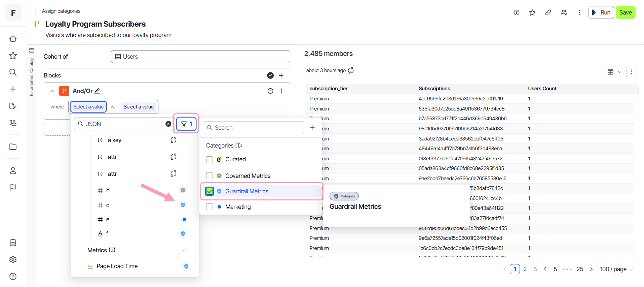644x287 pixels.
Task: Open And/Or block three-dot menu
Action: pos(281,91)
